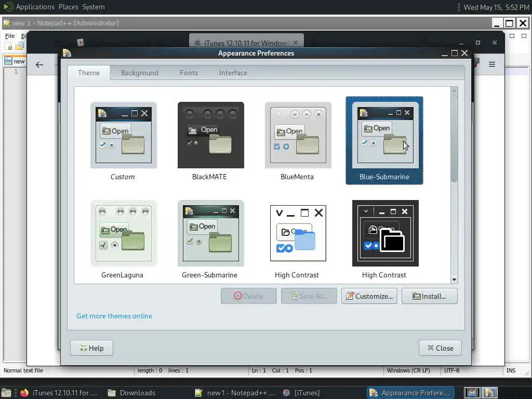This screenshot has width=532, height=399.
Task: Click show desktop icon in bottom panel
Action: 6,393
